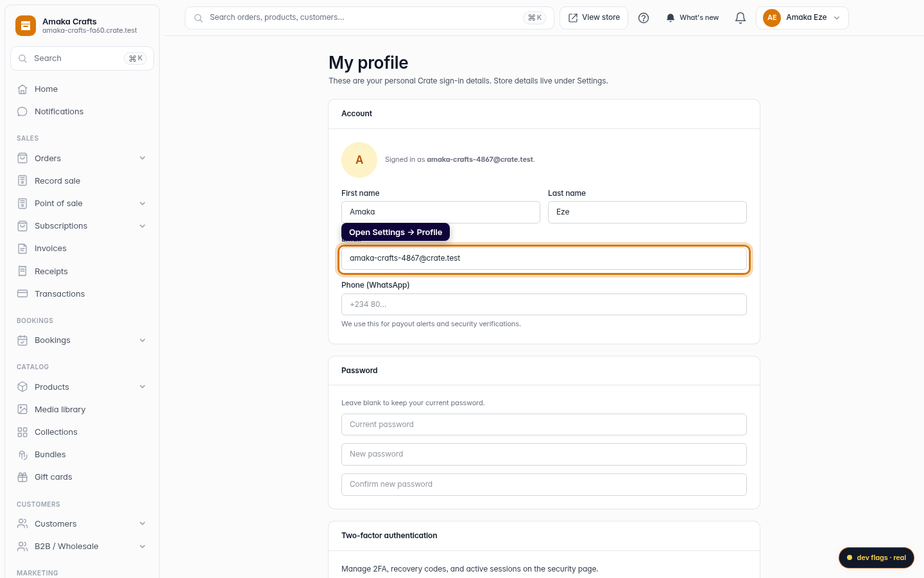Open Transactions in sidebar
The height and width of the screenshot is (578, 924).
(82, 294)
